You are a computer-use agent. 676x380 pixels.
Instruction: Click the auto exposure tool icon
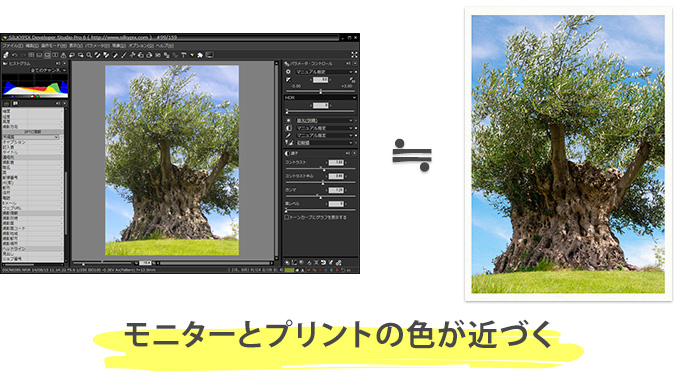(288, 80)
